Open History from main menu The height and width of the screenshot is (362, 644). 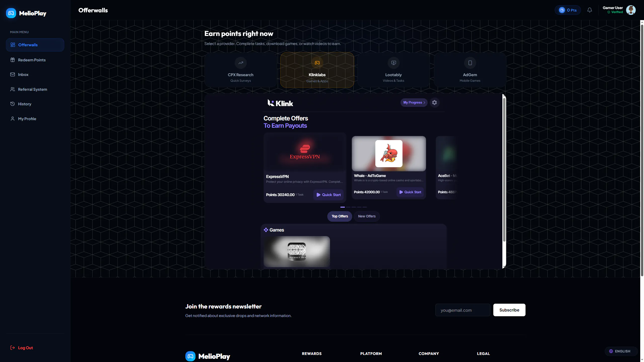pyautogui.click(x=35, y=104)
